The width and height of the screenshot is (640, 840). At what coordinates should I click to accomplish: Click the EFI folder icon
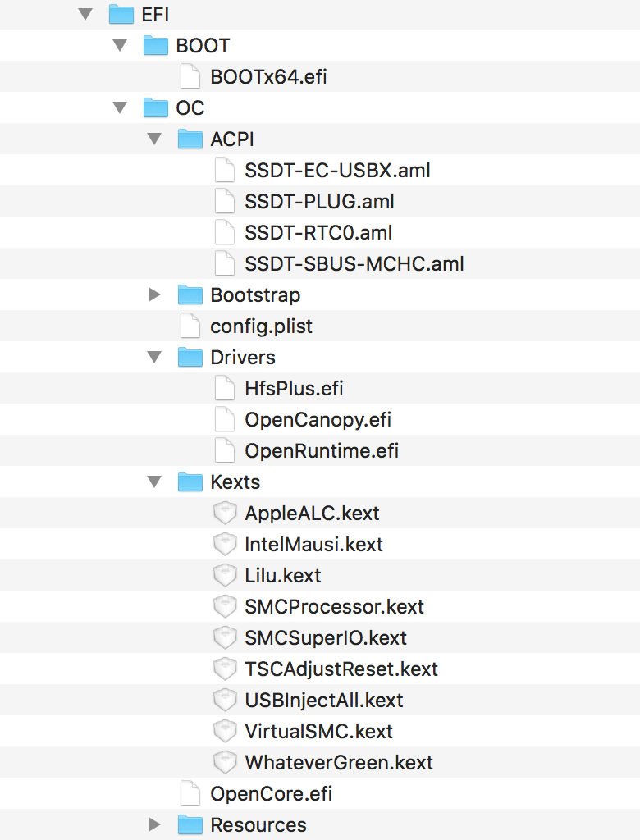coord(121,14)
